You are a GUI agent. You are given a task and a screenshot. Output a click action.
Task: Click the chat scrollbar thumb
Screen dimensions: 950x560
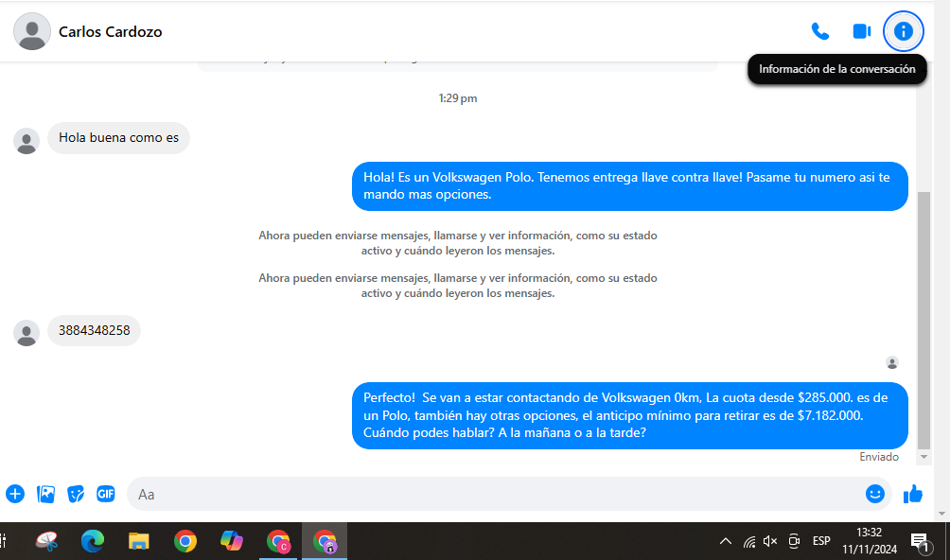click(924, 320)
